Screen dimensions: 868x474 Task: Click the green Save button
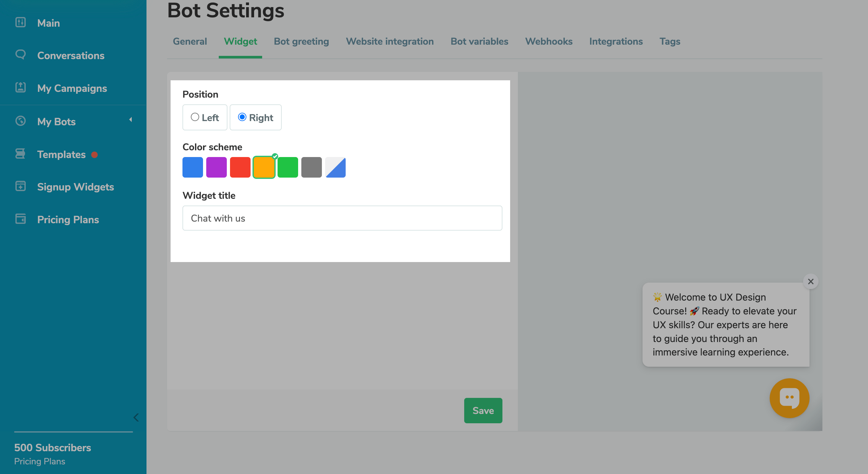[483, 410]
